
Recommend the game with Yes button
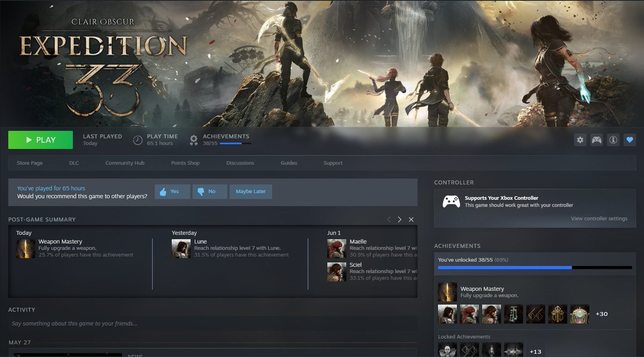[172, 192]
